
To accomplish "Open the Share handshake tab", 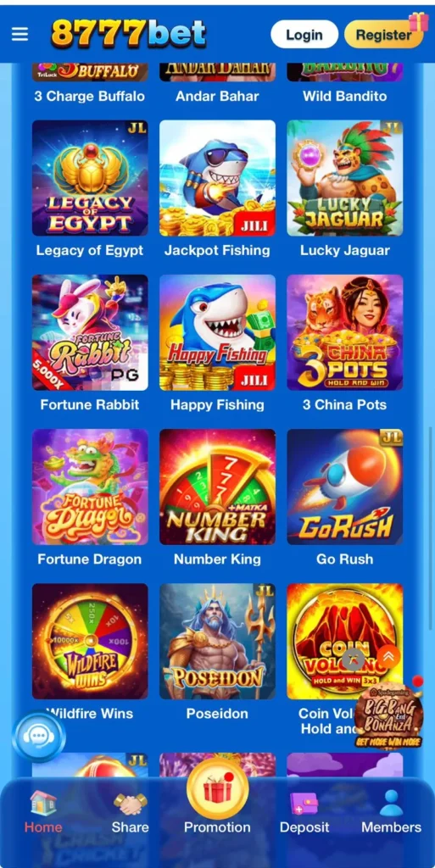I will [x=130, y=811].
